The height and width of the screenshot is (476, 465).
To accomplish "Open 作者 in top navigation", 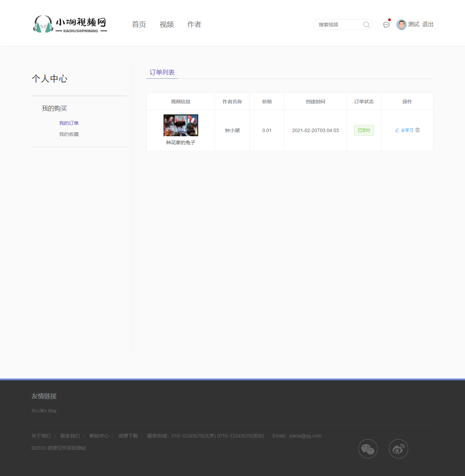I will pos(194,24).
